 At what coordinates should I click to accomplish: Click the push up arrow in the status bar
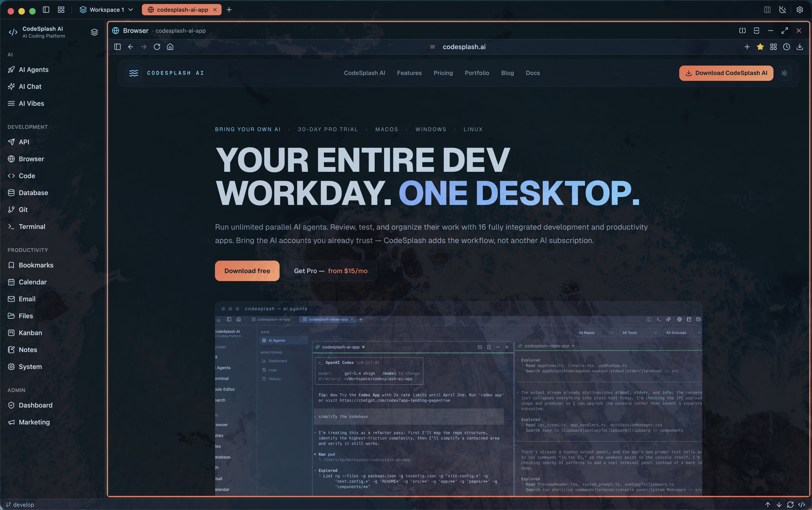(768, 505)
